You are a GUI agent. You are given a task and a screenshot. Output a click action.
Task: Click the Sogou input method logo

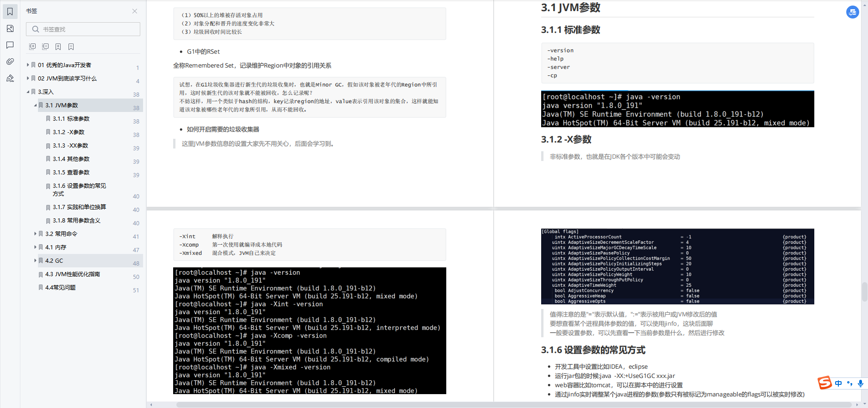[824, 383]
